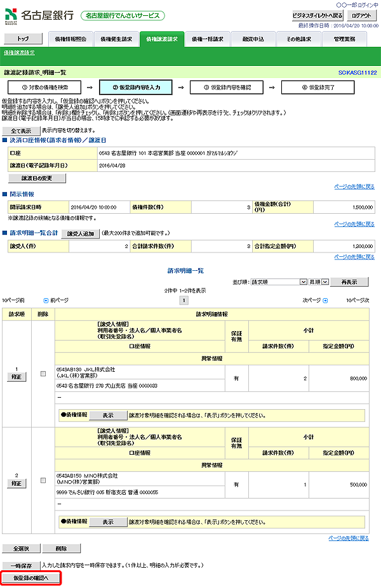This screenshot has width=381, height=588.
Task: Check the delete checkbox for JKL株式会社 row
Action: point(43,374)
